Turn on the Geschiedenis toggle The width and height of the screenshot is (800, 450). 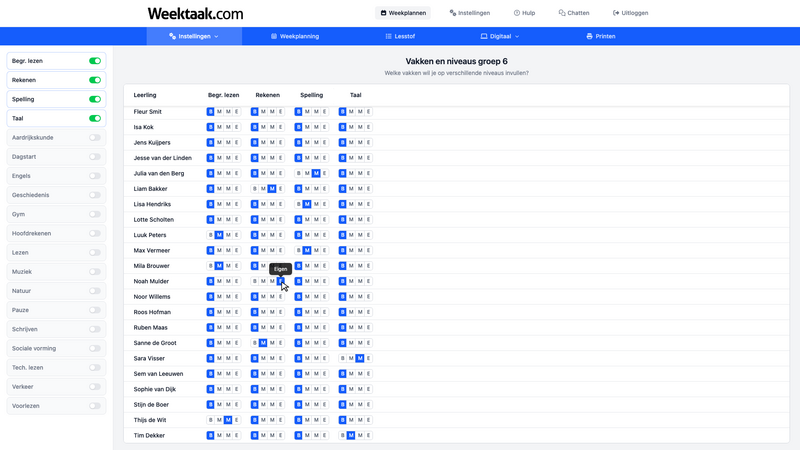coord(95,195)
